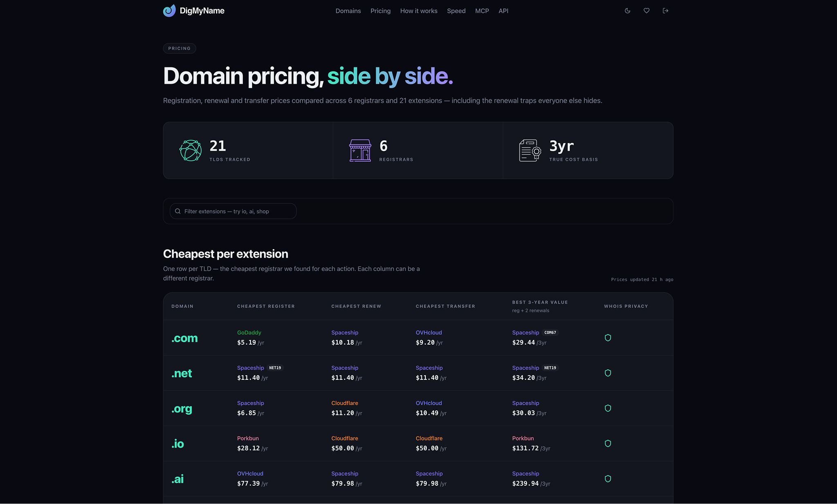Click the Prices updated 21 h ago text
The height and width of the screenshot is (504, 837).
[642, 279]
